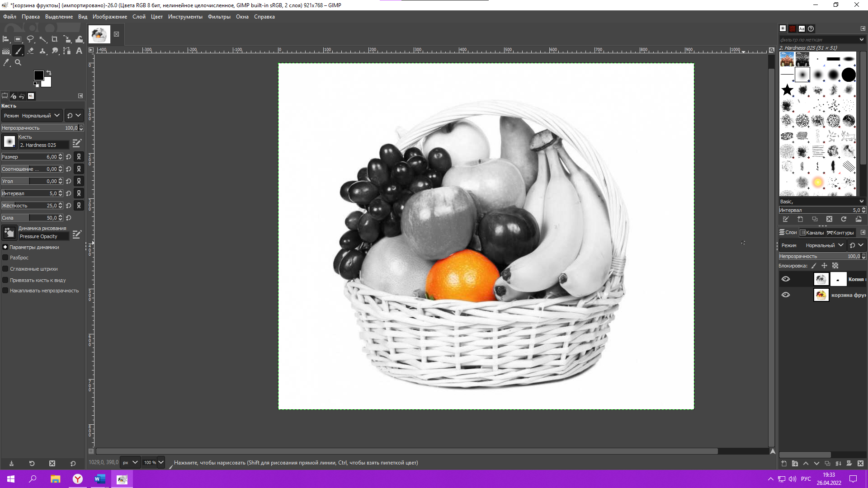Switch to the Контуры tab
Screen dimensions: 868x488
(x=840, y=233)
